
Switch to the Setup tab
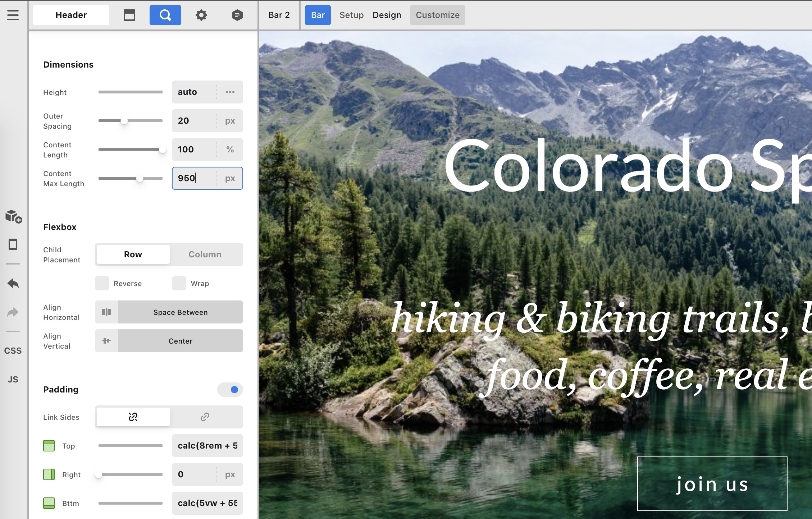coord(351,15)
